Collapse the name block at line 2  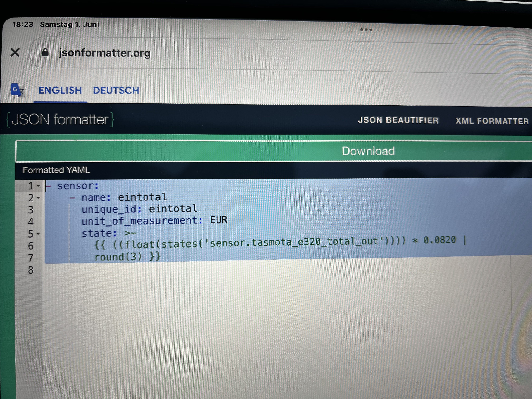click(38, 198)
